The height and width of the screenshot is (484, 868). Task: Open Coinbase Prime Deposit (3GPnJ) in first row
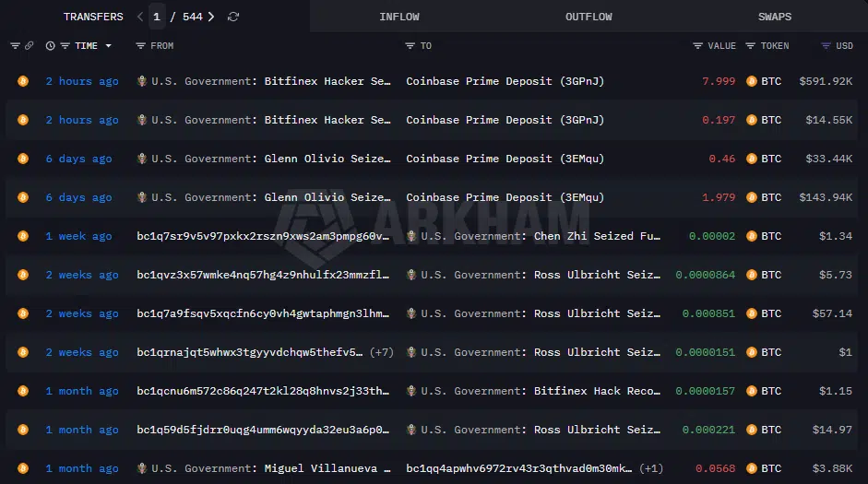505,81
